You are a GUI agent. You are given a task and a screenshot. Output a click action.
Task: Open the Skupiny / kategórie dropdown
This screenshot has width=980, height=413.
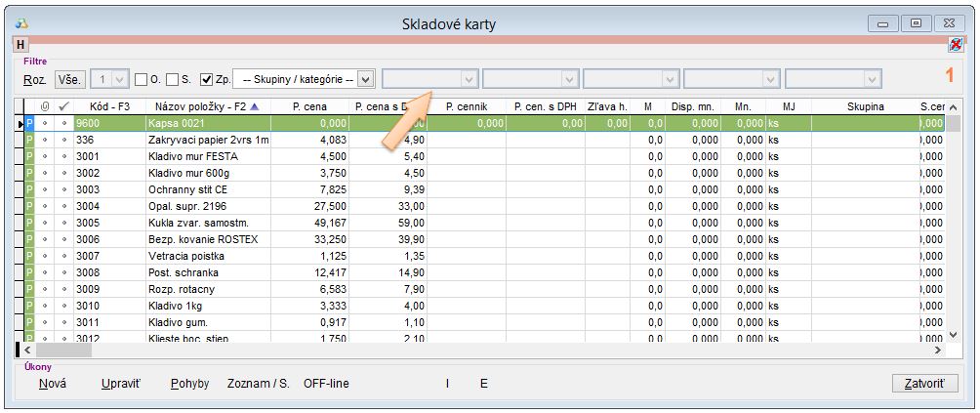point(365,79)
